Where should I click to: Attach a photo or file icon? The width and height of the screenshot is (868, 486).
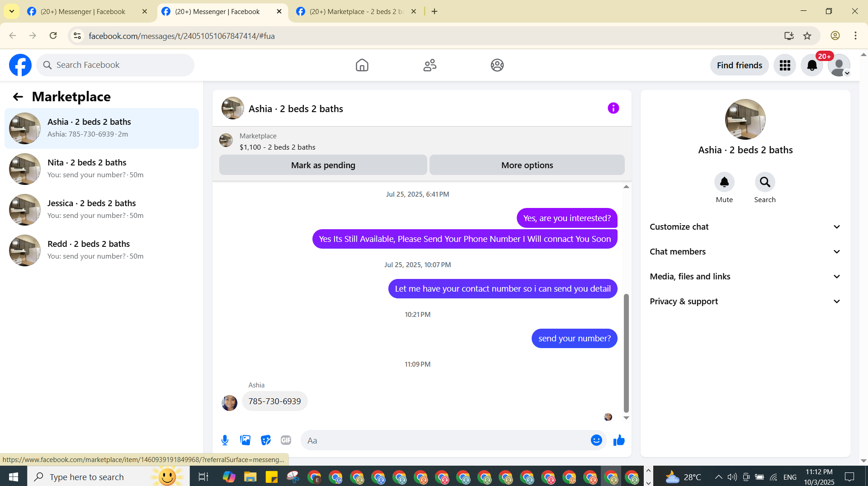(245, 440)
